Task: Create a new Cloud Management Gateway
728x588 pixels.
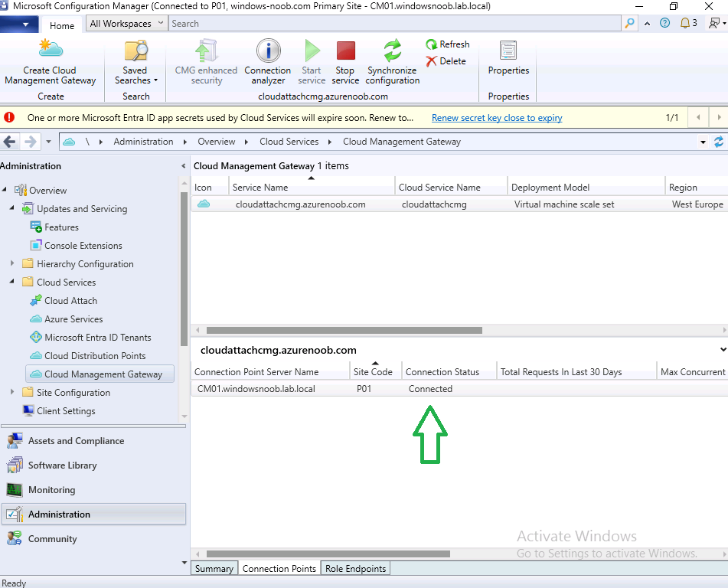Action: click(x=51, y=63)
